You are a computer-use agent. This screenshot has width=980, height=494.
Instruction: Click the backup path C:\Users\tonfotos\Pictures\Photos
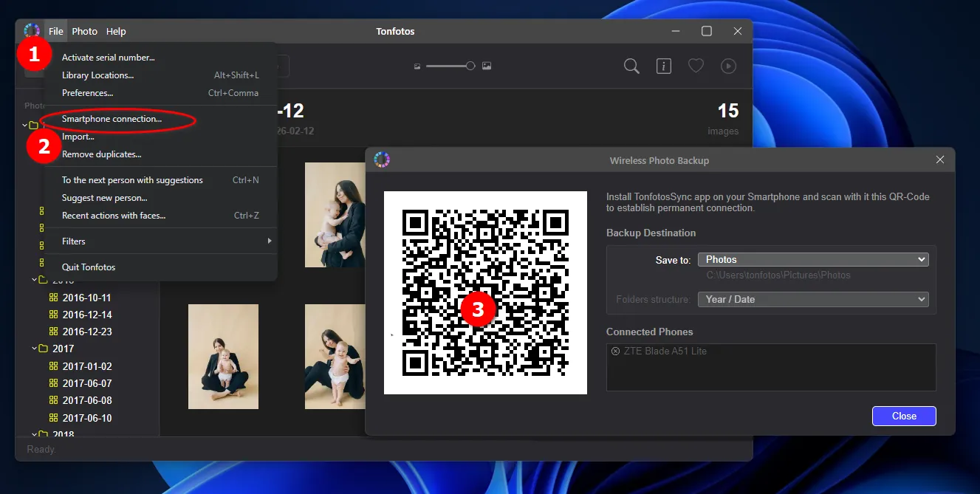[x=778, y=275]
